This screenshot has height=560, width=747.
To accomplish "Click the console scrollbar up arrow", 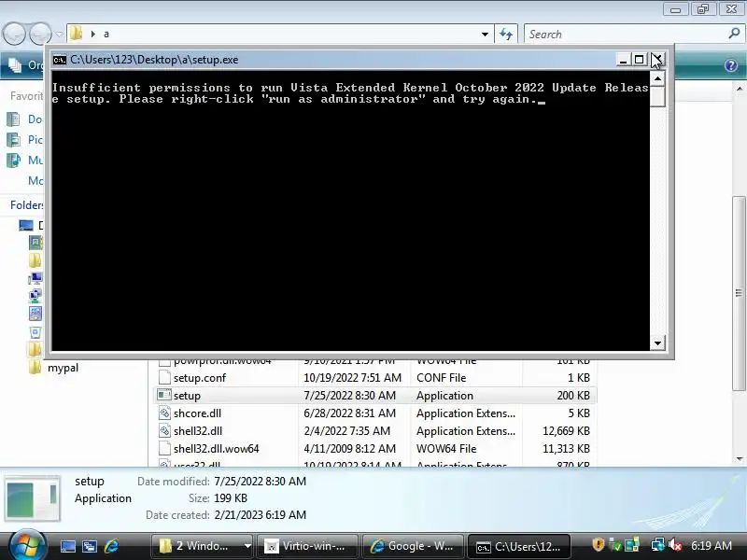I will [657, 78].
